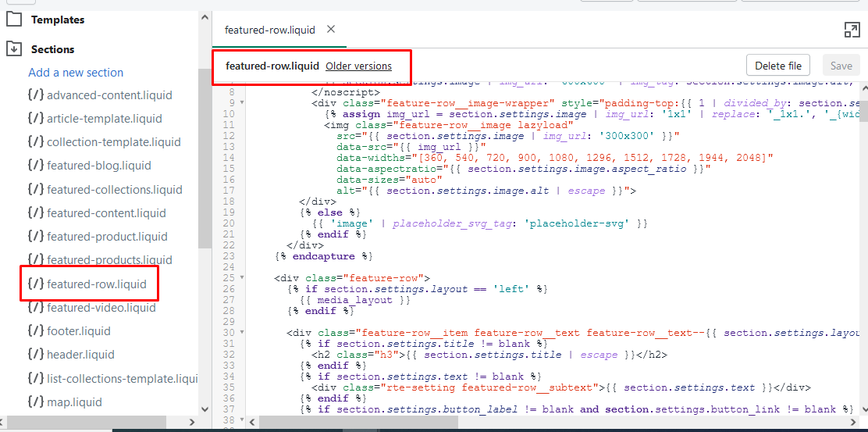Screen dimensions: 868x432
Task: Fold code at line 25
Action: pyautogui.click(x=243, y=277)
